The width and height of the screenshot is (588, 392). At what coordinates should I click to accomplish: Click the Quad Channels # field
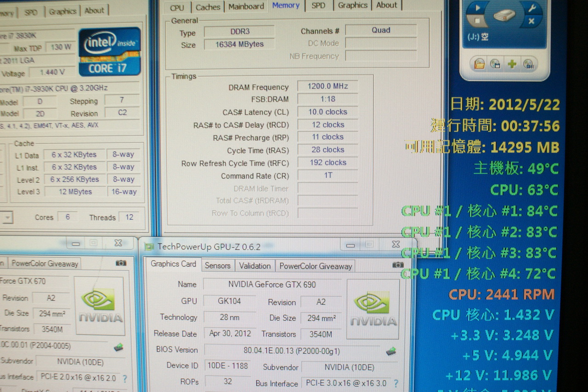pos(381,30)
